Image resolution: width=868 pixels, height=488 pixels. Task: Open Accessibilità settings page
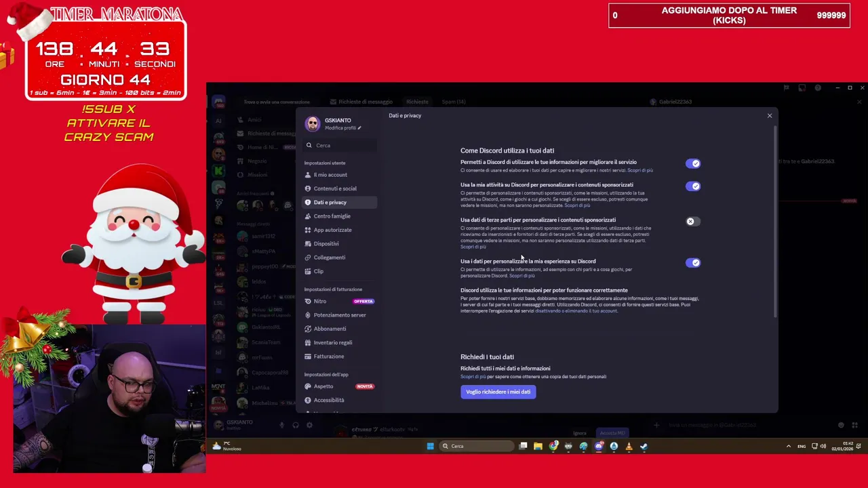point(339,400)
